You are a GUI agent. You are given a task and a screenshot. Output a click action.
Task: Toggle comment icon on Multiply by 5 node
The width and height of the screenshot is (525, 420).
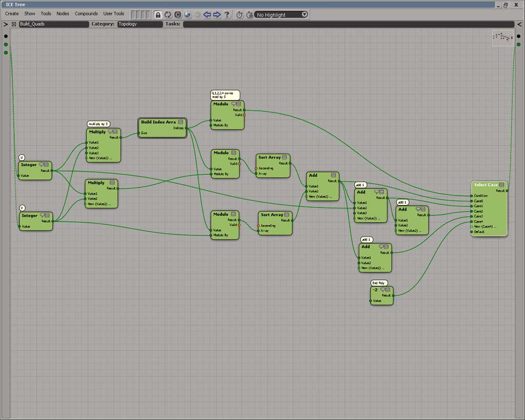110,132
